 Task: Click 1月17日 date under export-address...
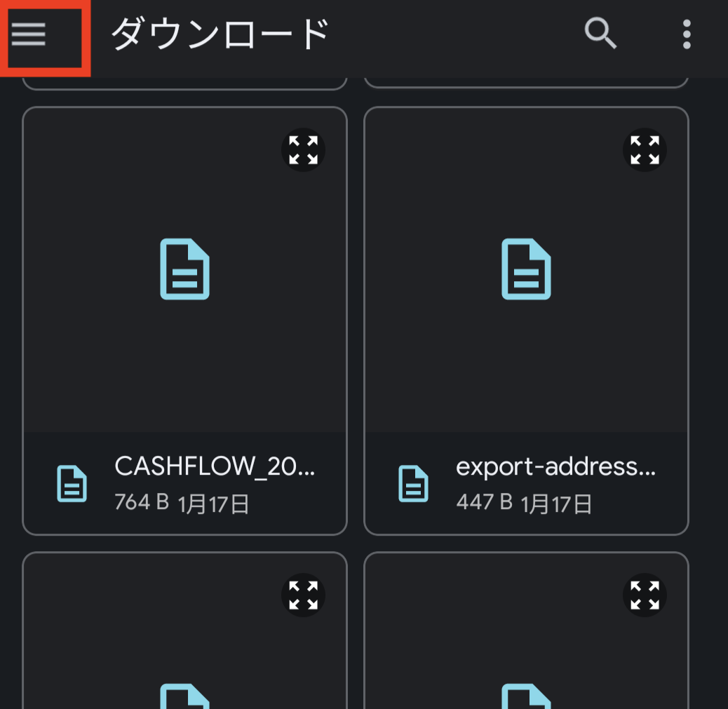[x=556, y=504]
